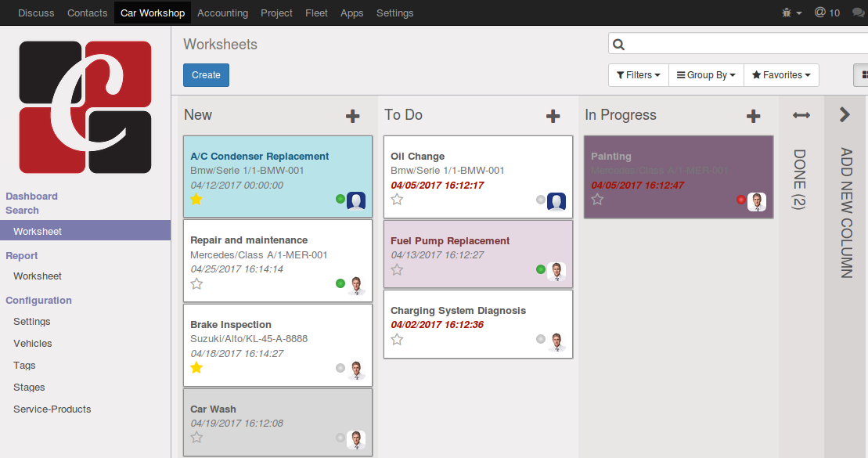This screenshot has width=868, height=458.
Task: Expand the Group By dropdown
Action: [x=705, y=75]
